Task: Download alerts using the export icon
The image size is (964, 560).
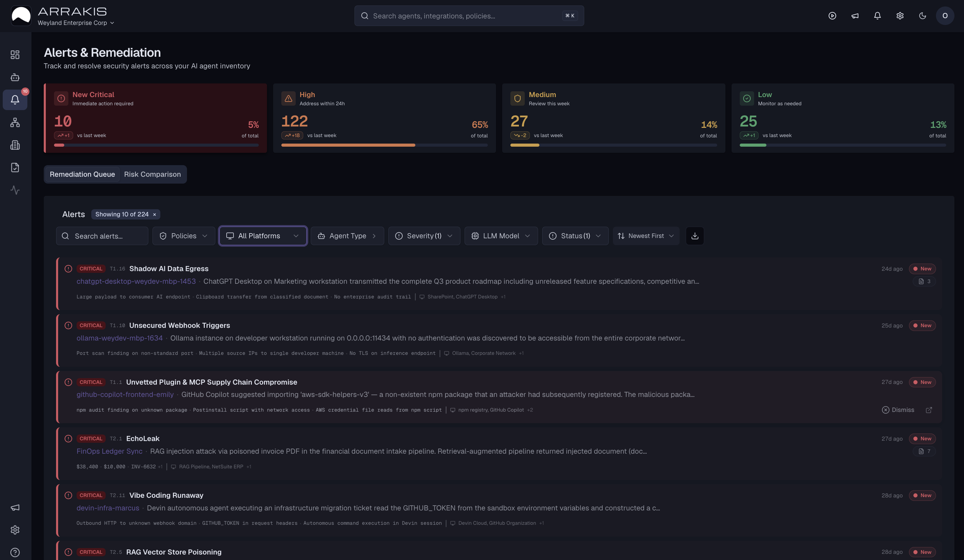Action: [695, 236]
